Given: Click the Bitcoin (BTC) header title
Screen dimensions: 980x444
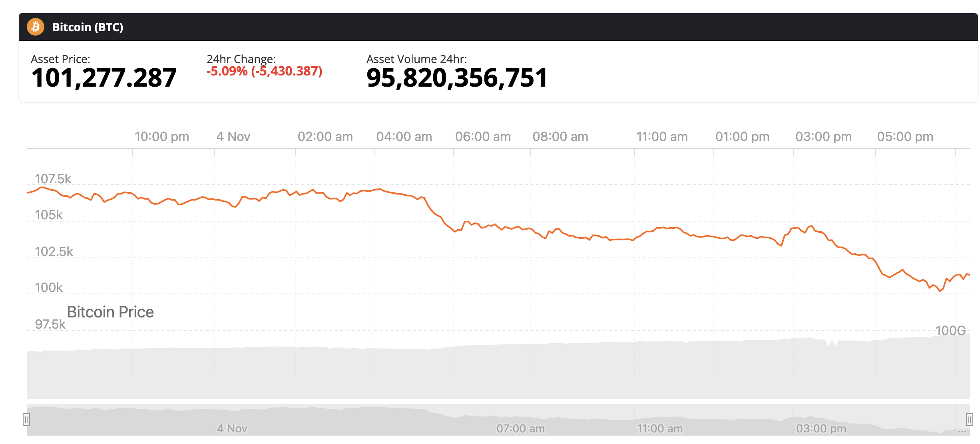Looking at the screenshot, I should coord(88,27).
